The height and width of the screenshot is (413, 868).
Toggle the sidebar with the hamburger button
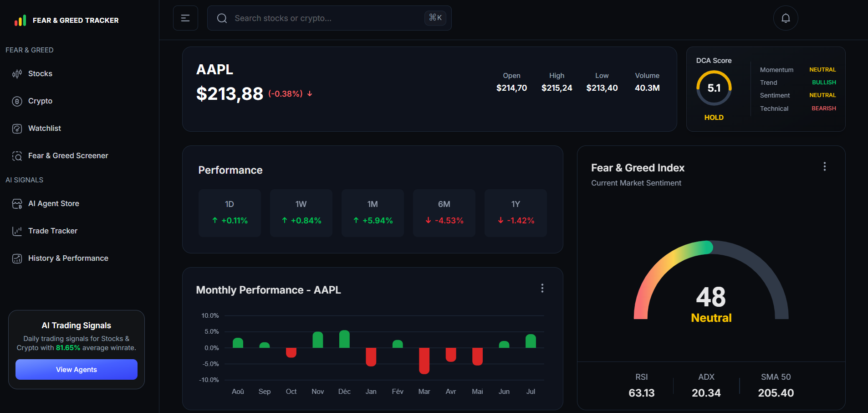(185, 18)
